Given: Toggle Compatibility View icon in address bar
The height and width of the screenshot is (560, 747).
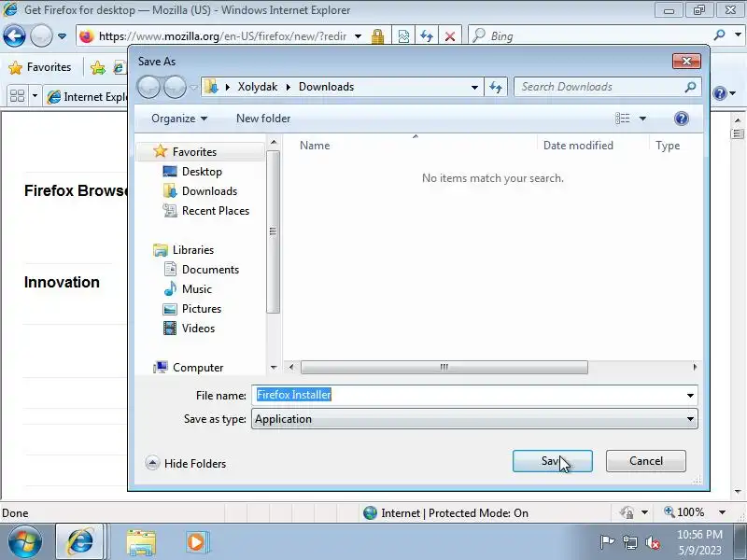Looking at the screenshot, I should click(403, 36).
